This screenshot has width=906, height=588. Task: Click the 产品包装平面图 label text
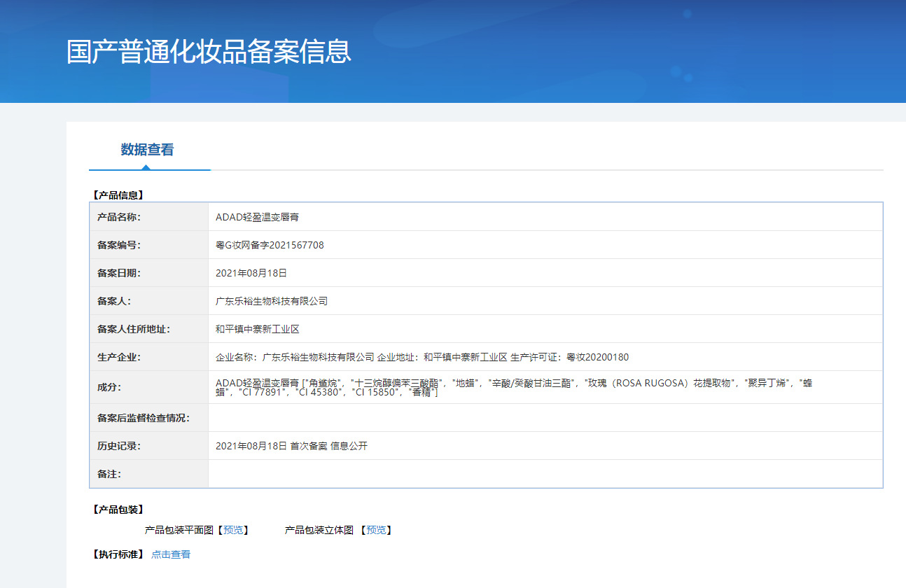[x=179, y=530]
